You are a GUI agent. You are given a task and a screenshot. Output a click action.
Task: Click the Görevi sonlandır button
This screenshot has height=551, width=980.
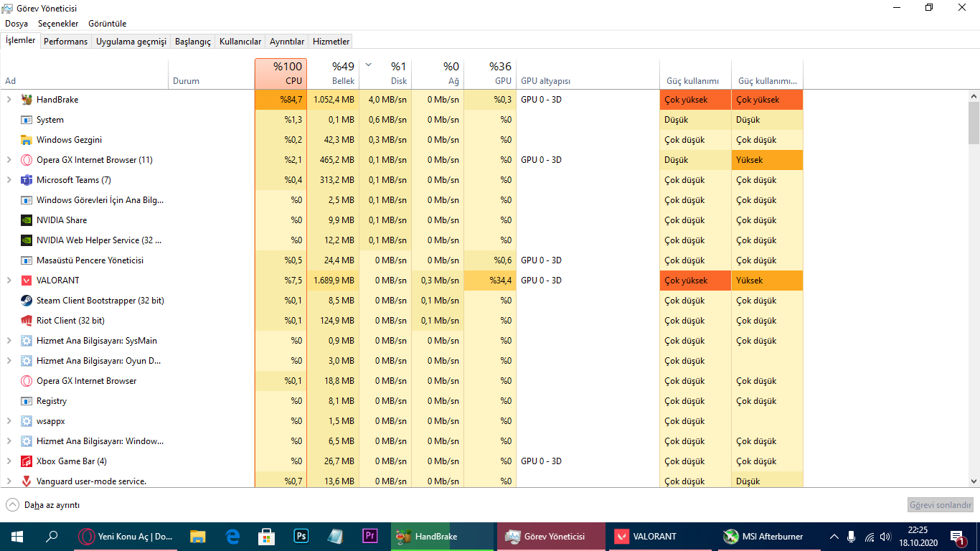click(941, 505)
